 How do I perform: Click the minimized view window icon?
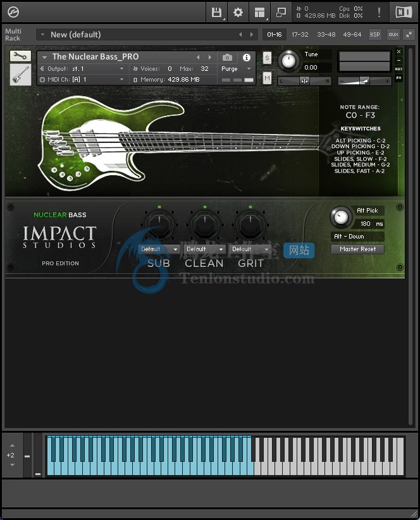(281, 12)
